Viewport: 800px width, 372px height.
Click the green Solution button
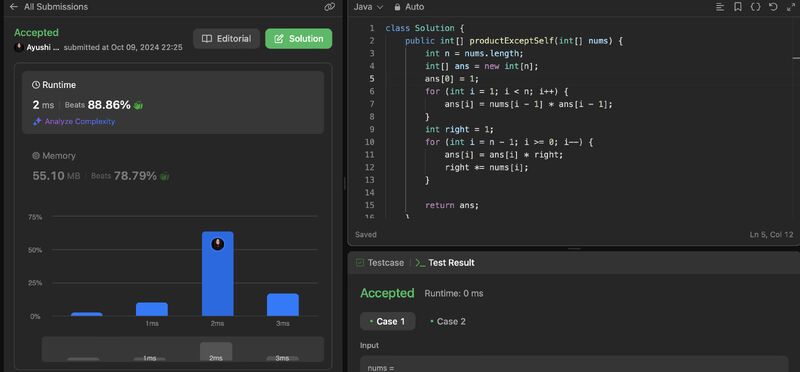click(298, 39)
